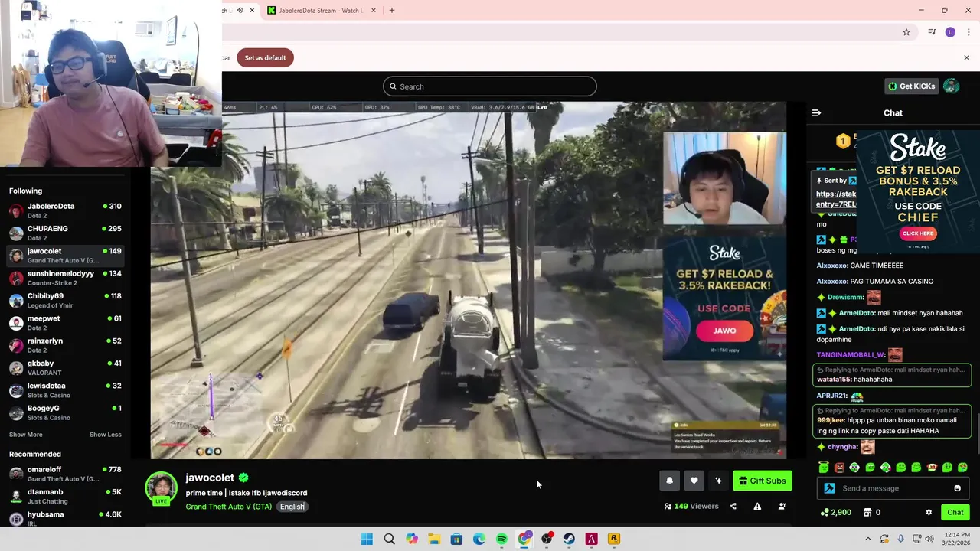
Task: Toggle notifications with the bell icon
Action: pos(669,481)
